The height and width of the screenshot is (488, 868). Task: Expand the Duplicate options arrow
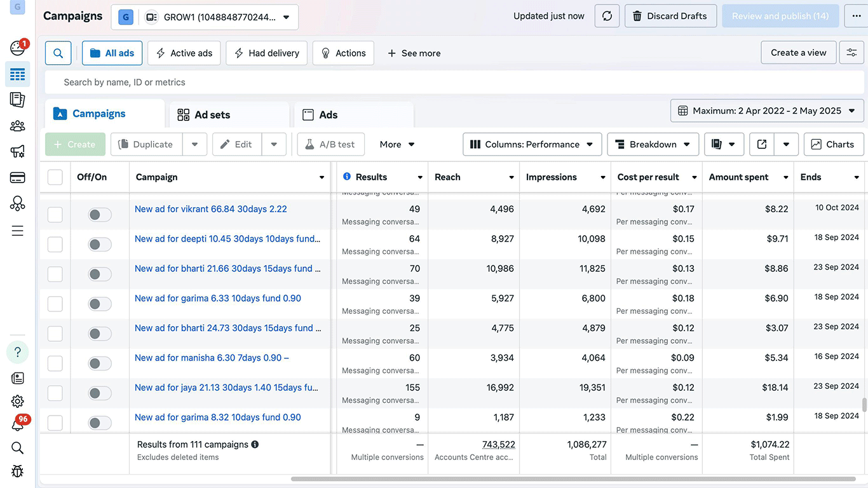coord(194,144)
